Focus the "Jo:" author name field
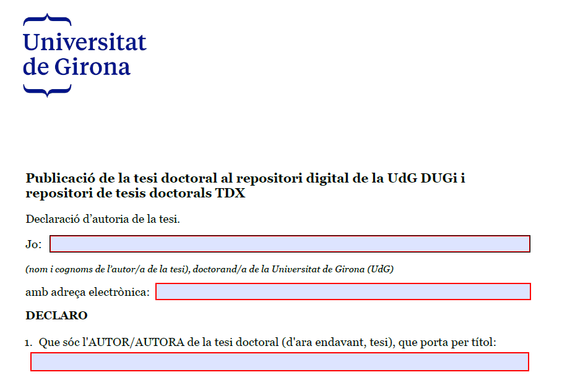 click(290, 244)
